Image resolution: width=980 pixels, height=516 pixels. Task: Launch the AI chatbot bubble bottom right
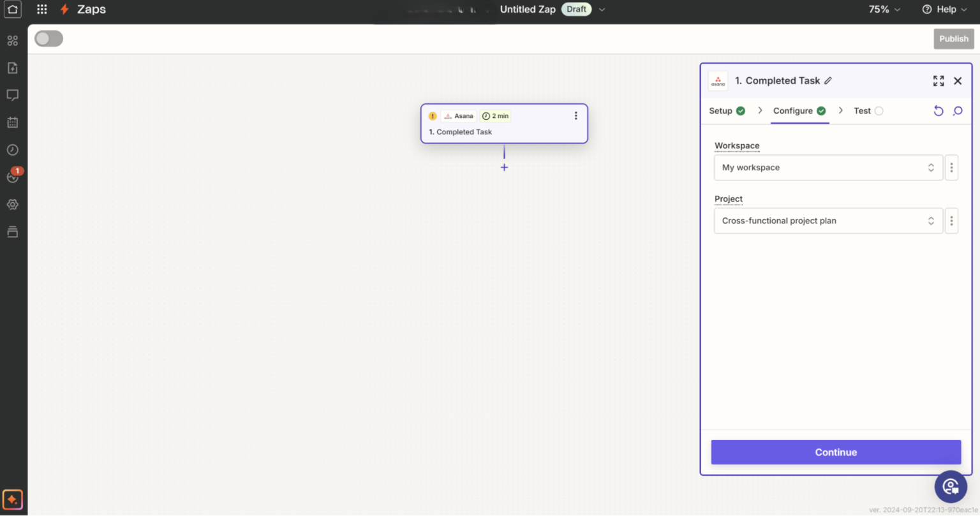[951, 487]
